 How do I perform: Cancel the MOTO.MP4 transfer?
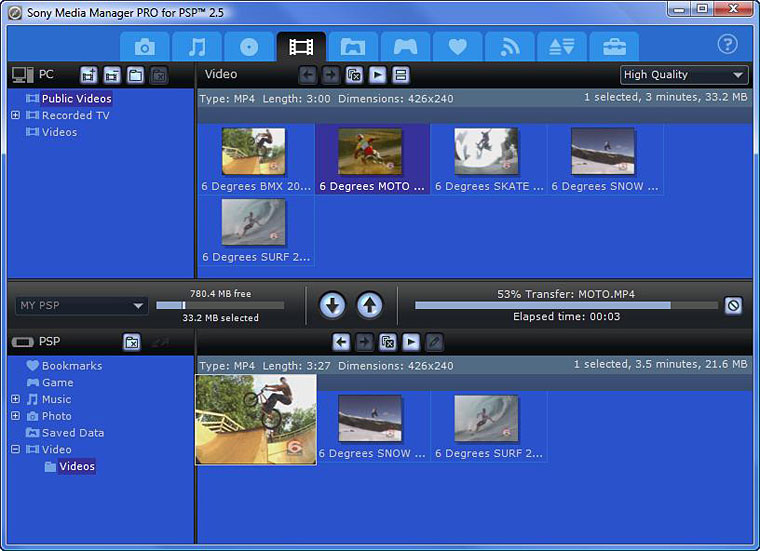733,306
